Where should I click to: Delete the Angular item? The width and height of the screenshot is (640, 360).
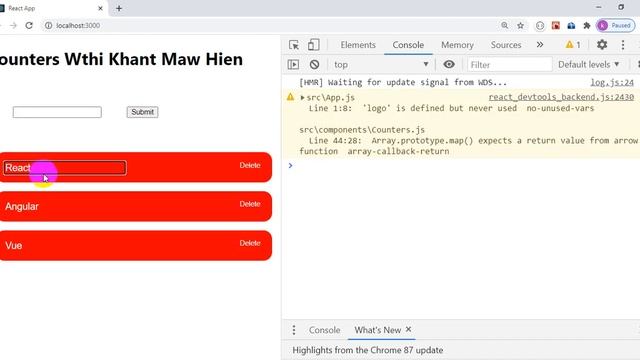pos(250,204)
